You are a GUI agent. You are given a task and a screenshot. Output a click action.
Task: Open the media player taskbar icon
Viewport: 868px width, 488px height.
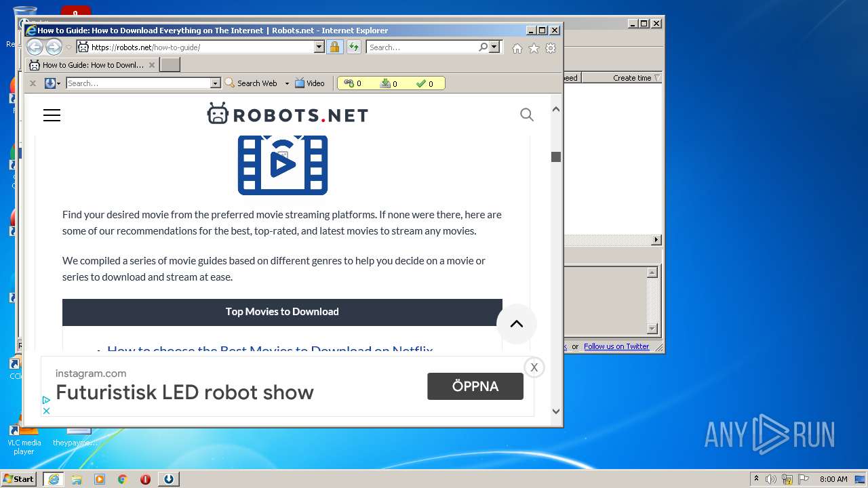(x=100, y=479)
